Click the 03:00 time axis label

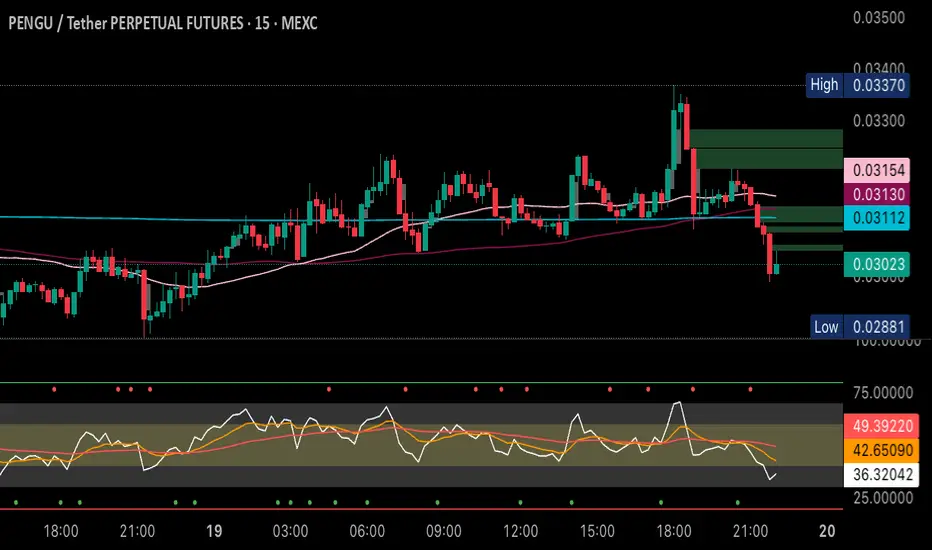click(x=290, y=531)
